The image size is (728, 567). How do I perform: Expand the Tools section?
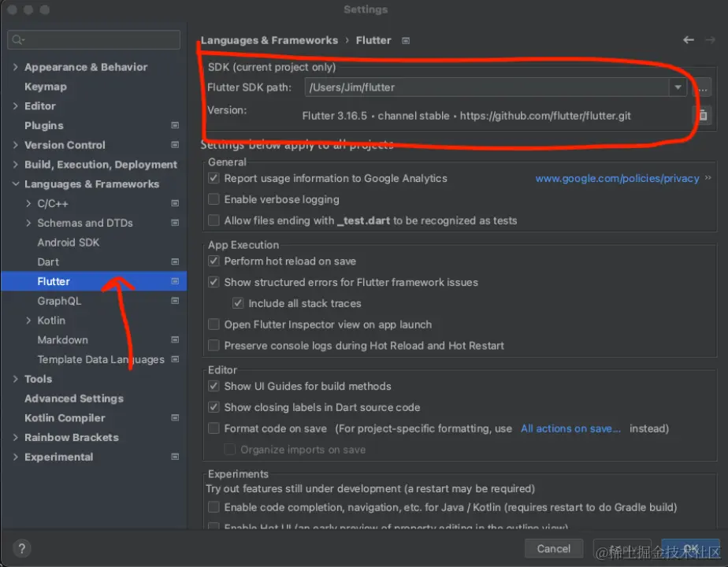[x=15, y=379]
